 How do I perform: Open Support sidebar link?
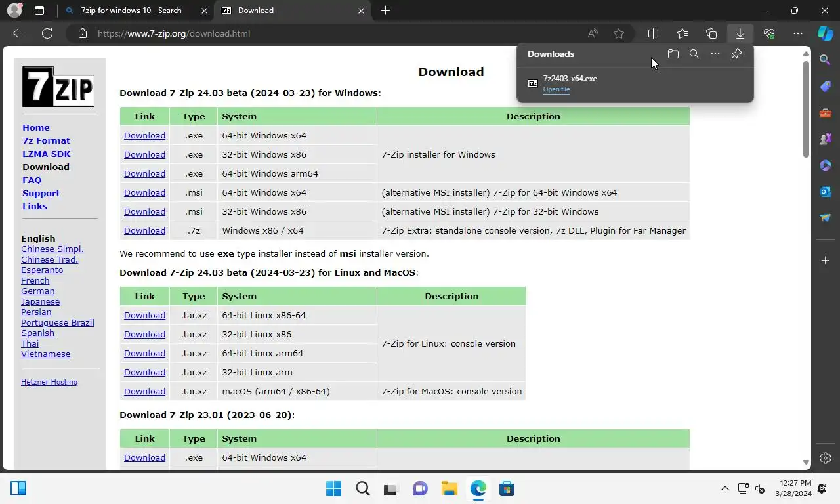click(x=41, y=193)
